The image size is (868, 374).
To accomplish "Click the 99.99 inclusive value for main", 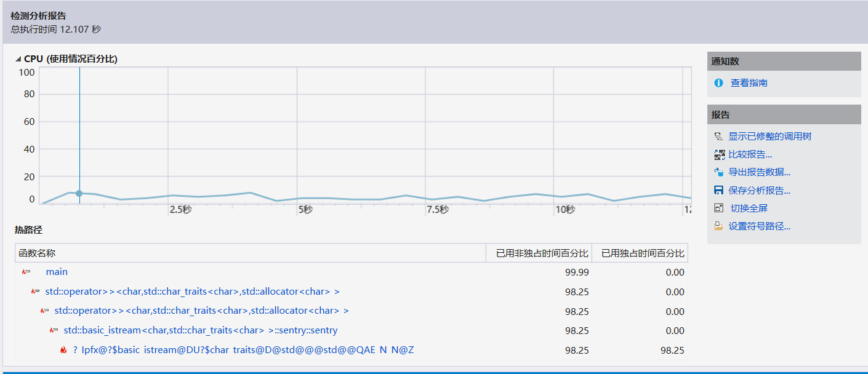I will pos(577,272).
